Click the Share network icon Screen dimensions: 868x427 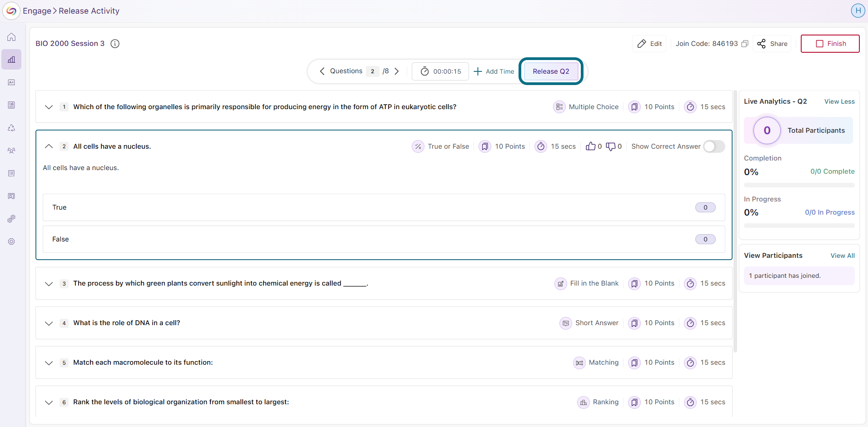pyautogui.click(x=761, y=44)
